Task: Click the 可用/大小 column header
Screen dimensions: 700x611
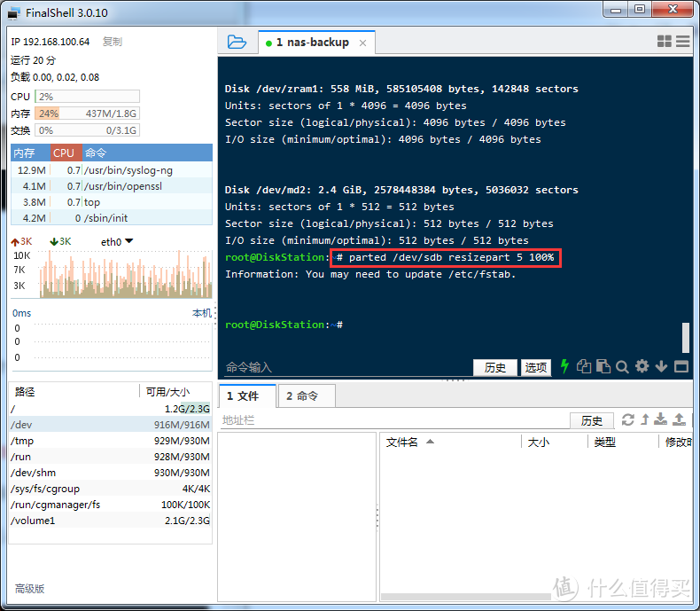Action: pyautogui.click(x=175, y=392)
